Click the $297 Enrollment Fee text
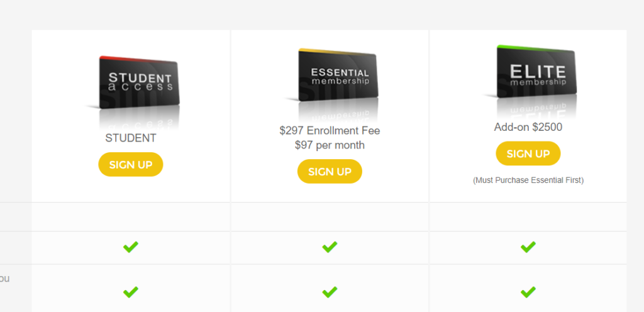The image size is (644, 312). [x=330, y=131]
